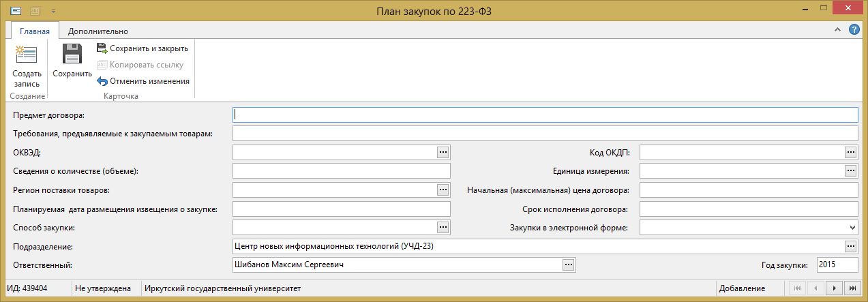Open ОКВЭД lookup ellipsis button

click(443, 152)
